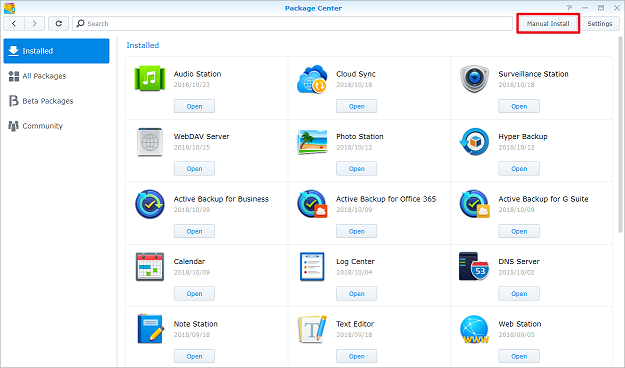Image resolution: width=625 pixels, height=368 pixels.
Task: Go back using the left arrow button
Action: pyautogui.click(x=14, y=24)
